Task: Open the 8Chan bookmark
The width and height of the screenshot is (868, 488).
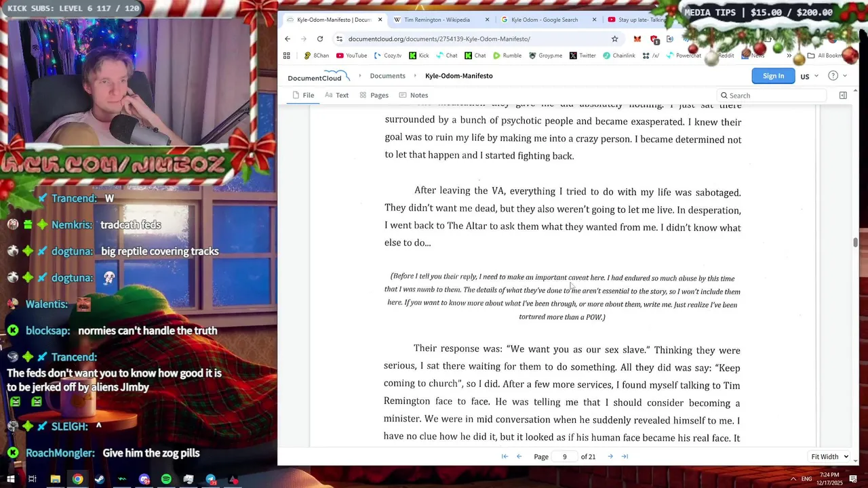Action: (317, 56)
